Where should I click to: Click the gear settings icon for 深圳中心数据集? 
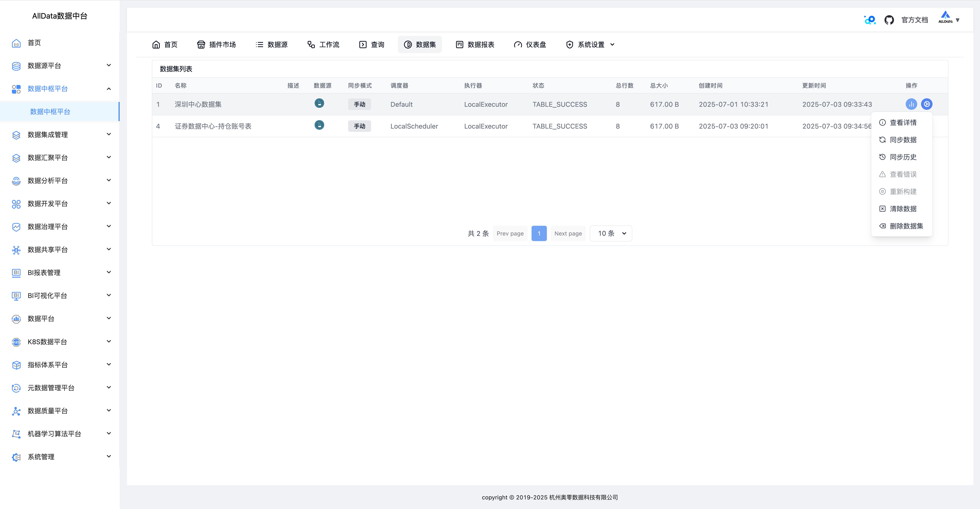pyautogui.click(x=927, y=104)
